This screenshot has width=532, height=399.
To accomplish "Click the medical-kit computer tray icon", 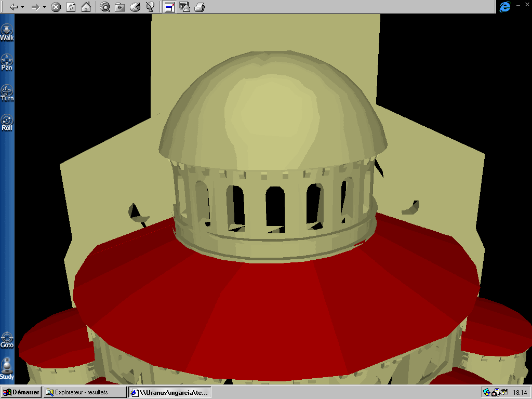I will pyautogui.click(x=495, y=393).
